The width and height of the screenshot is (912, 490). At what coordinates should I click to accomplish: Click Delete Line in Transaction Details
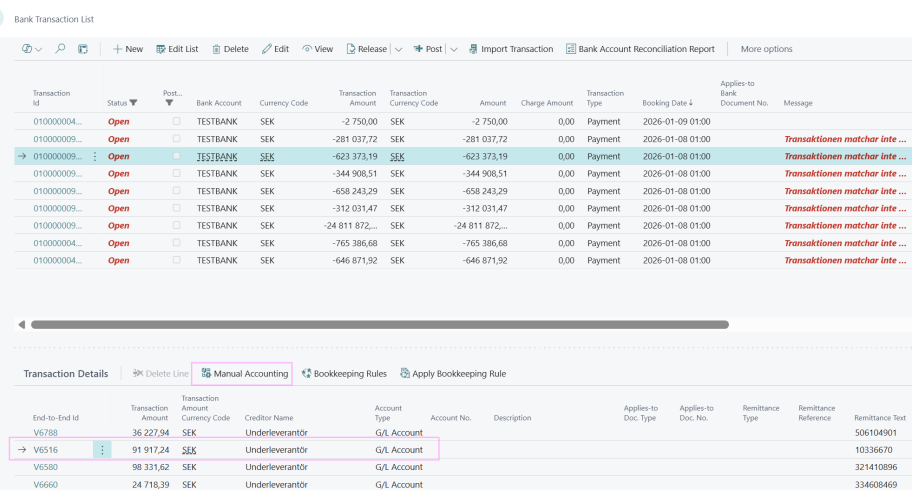click(161, 374)
